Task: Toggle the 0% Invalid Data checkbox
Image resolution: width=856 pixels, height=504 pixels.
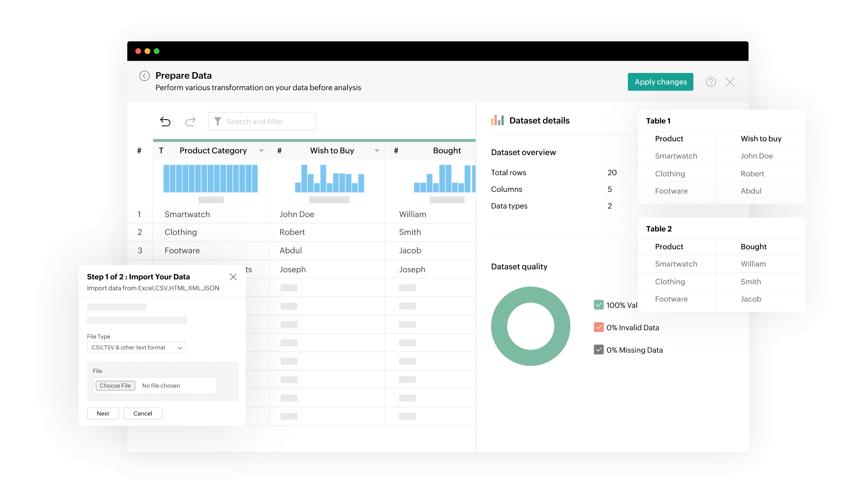Action: pos(599,327)
